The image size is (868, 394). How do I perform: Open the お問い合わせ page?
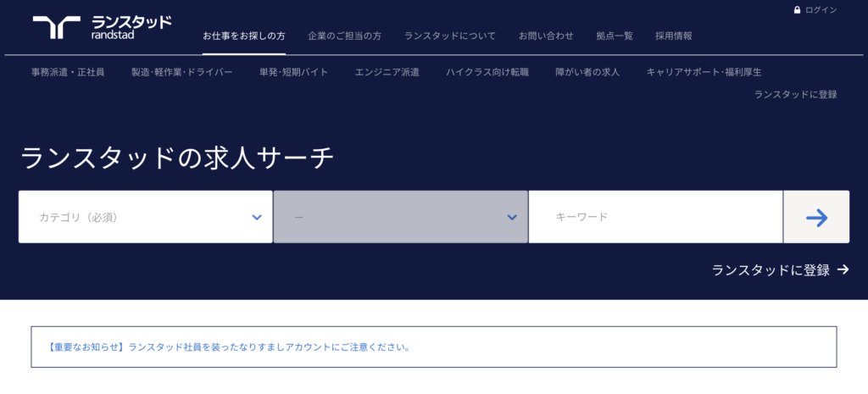tap(546, 36)
